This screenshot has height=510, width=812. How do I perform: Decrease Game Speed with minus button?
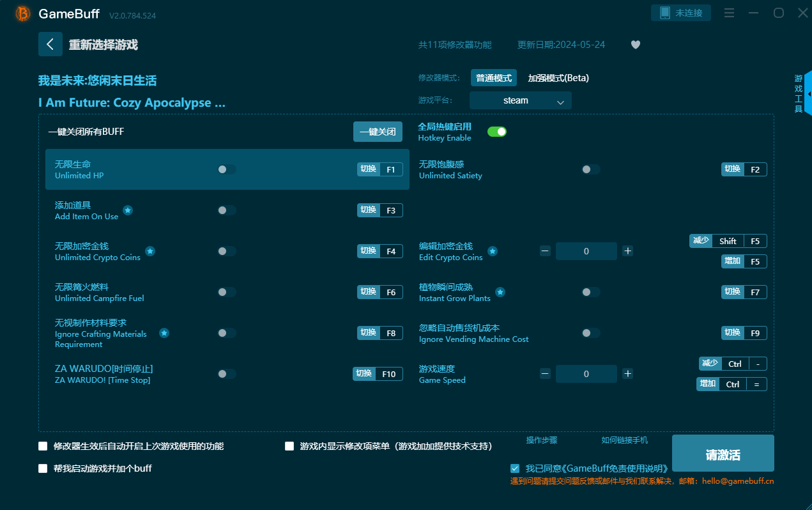pyautogui.click(x=545, y=374)
